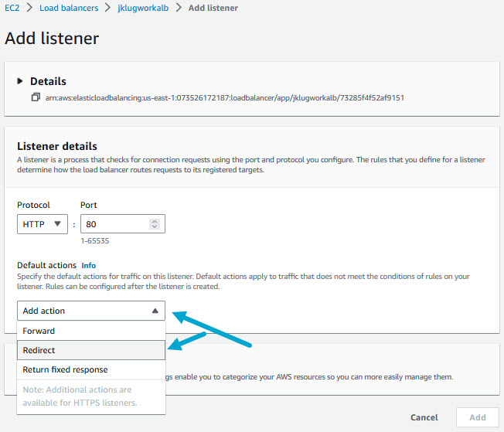Copy the load balancer ARN
The height and width of the screenshot is (432, 504).
36,98
